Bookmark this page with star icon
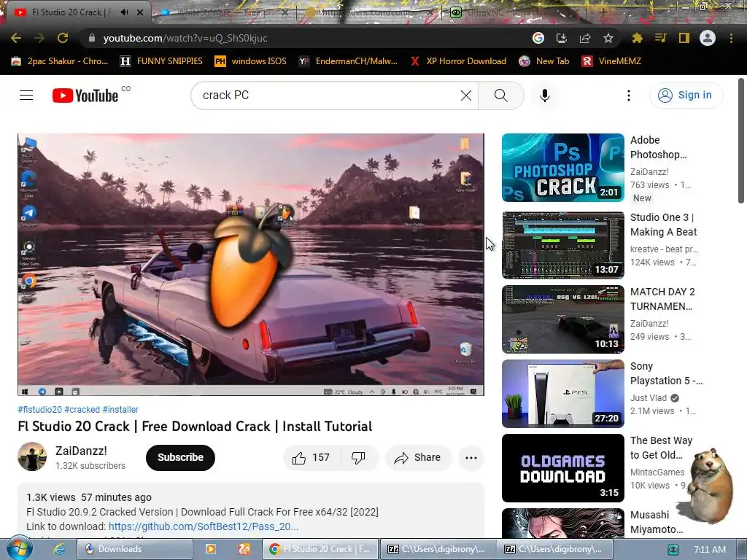 (x=608, y=38)
